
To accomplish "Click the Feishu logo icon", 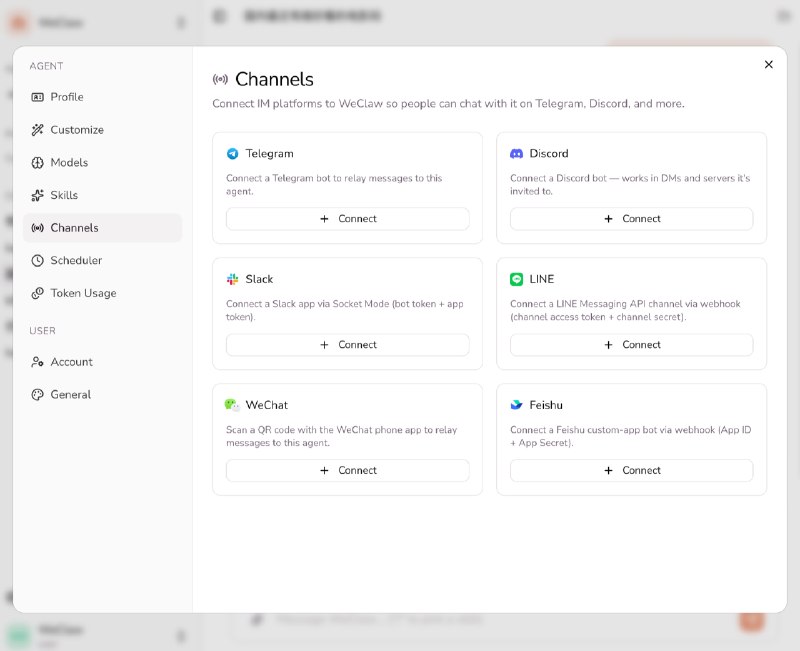I will pos(516,405).
